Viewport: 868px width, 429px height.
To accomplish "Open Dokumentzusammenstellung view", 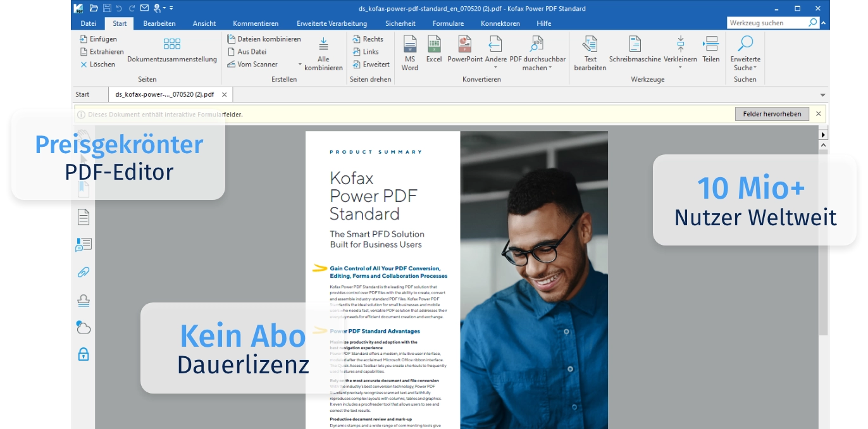I will 172,51.
